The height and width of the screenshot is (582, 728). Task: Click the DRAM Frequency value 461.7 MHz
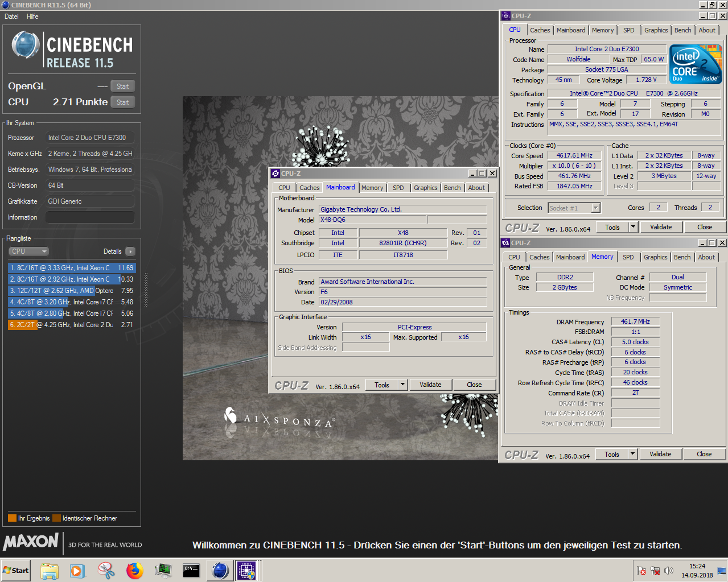point(635,321)
